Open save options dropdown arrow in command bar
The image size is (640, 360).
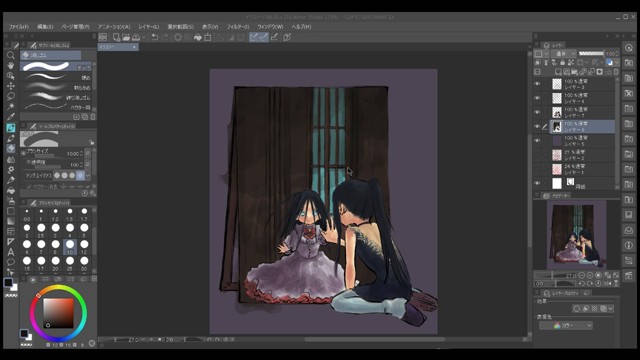143,37
